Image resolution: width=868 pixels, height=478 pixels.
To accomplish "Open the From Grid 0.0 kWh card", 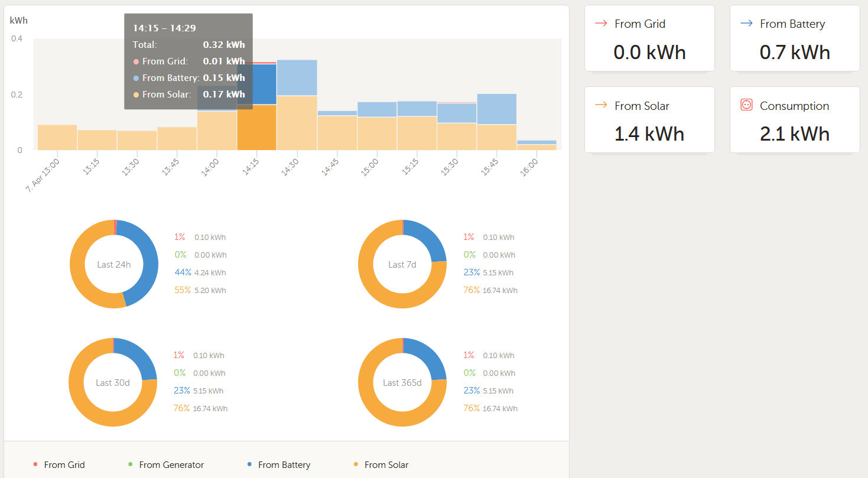I will click(649, 38).
